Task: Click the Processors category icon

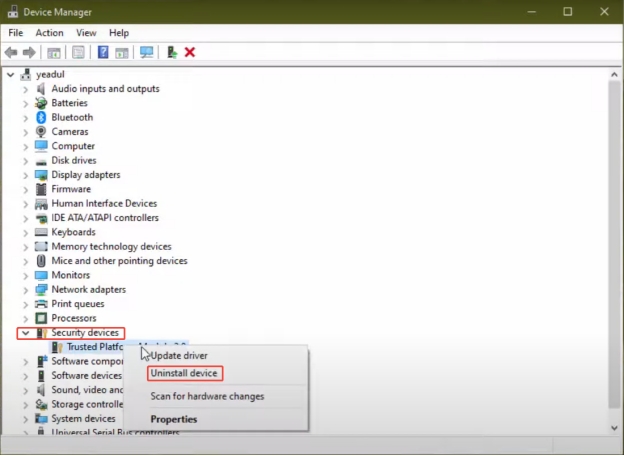Action: tap(41, 318)
